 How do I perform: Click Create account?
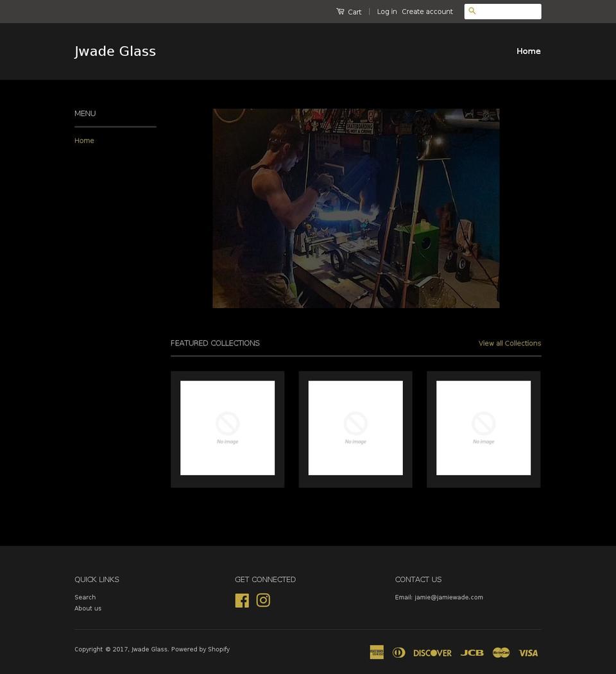point(427,11)
